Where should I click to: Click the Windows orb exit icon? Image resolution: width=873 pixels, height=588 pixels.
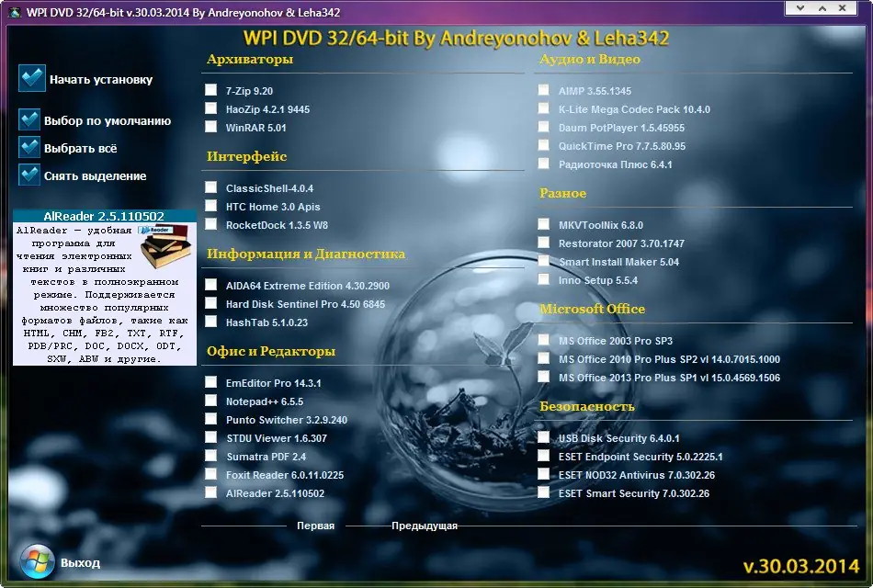click(37, 561)
